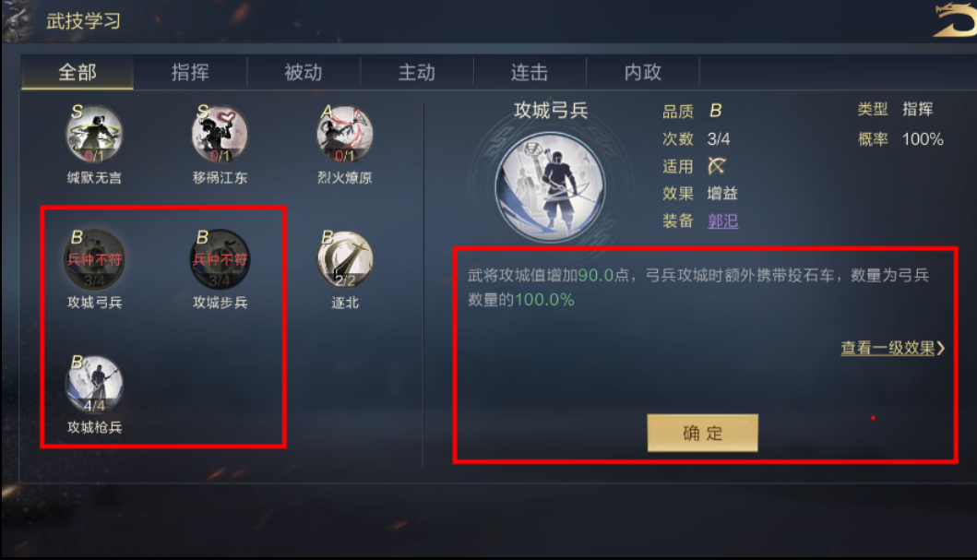This screenshot has width=977, height=560.
Task: Open the 查看一级效果 link
Action: 892,348
